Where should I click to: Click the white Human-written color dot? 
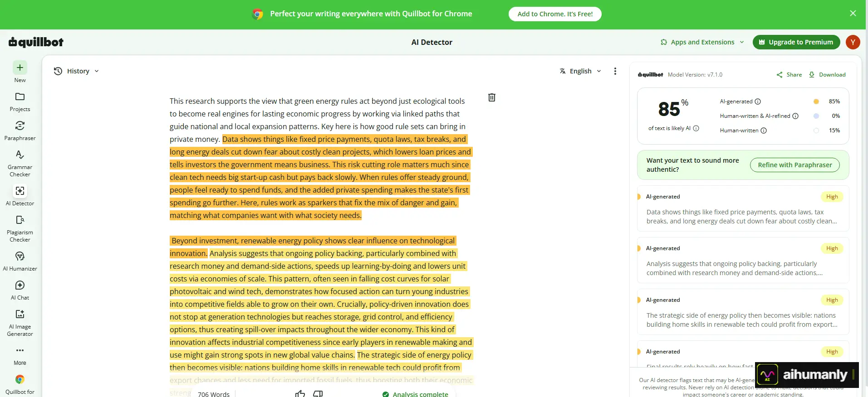click(816, 131)
